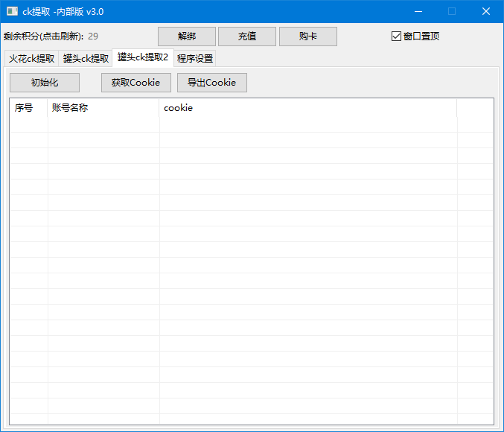Minimize the ck提取 window

[x=418, y=11]
